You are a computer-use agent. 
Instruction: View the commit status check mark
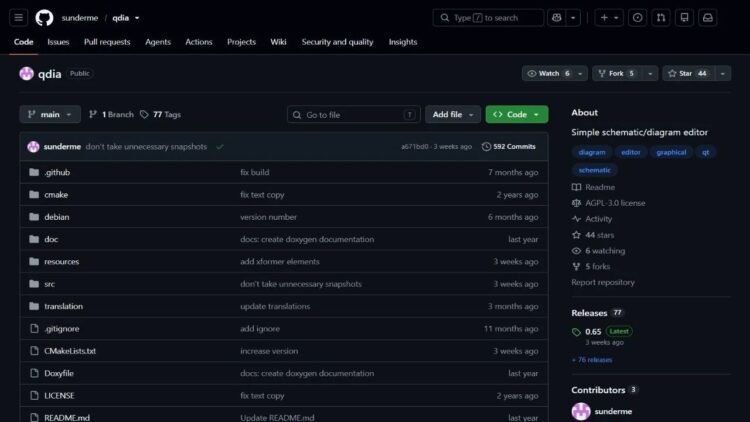pyautogui.click(x=220, y=146)
